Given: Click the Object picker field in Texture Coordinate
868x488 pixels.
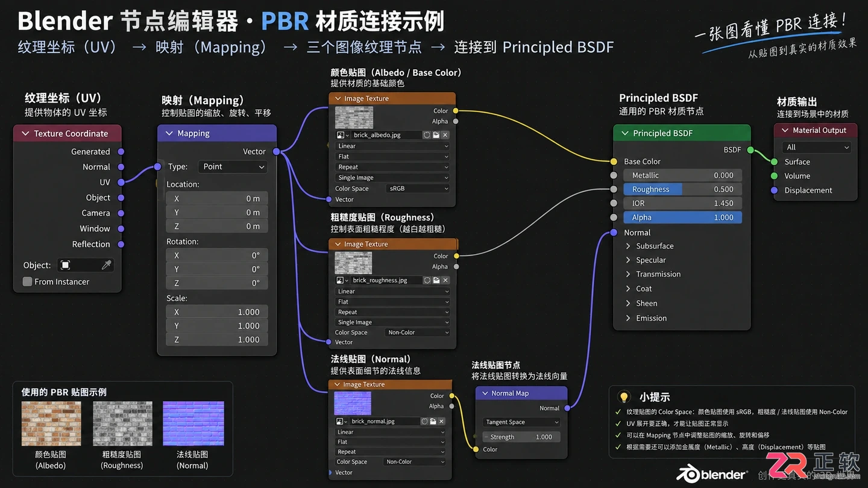Looking at the screenshot, I should [85, 265].
